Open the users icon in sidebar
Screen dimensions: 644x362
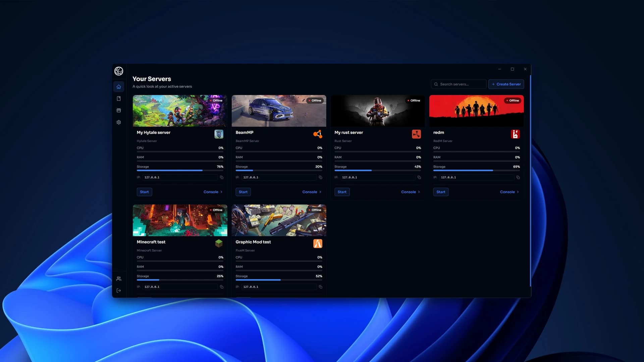(119, 279)
